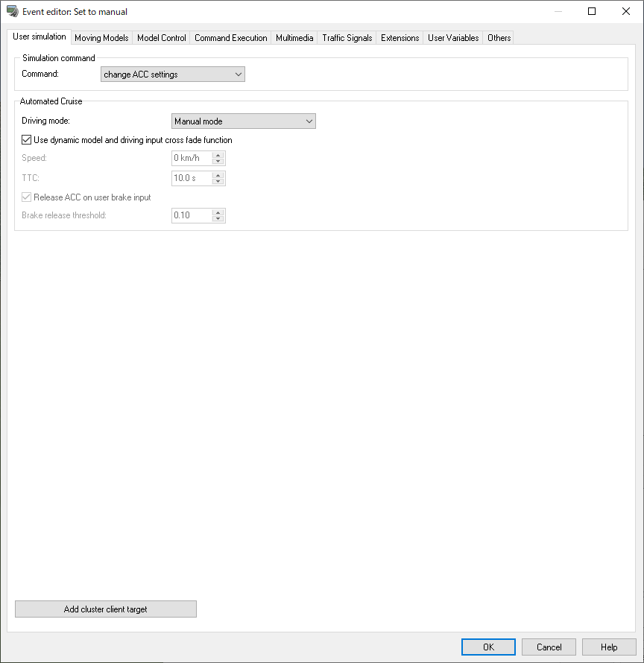Switch to Command Execution tab
This screenshot has height=663, width=644.
click(x=230, y=38)
